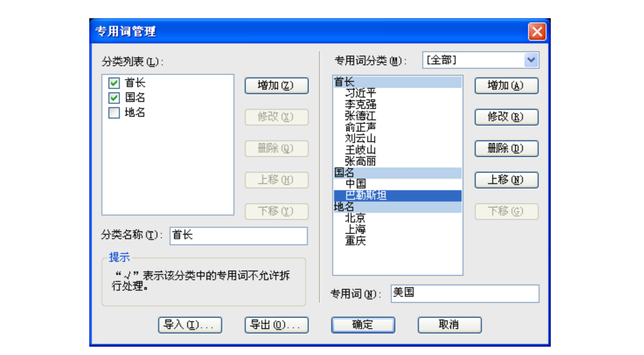Click 导出(O) to export terms
Screen dimensions: 644x355
point(275,325)
